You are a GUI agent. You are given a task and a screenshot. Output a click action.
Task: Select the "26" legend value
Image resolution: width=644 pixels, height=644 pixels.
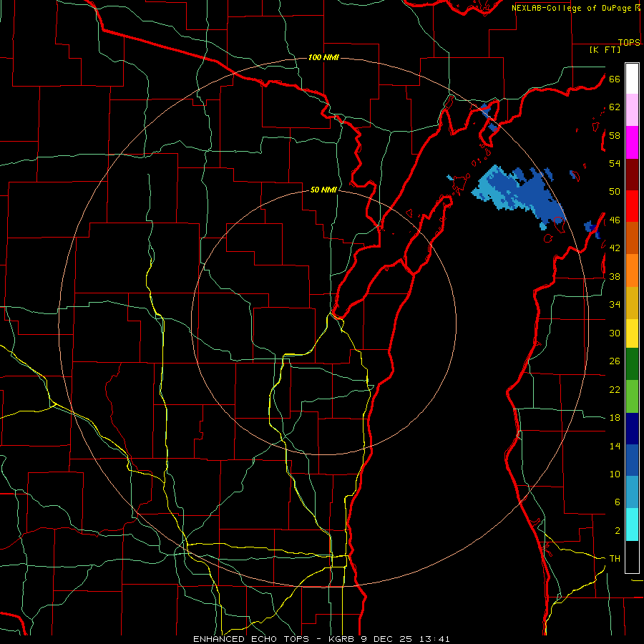point(615,361)
